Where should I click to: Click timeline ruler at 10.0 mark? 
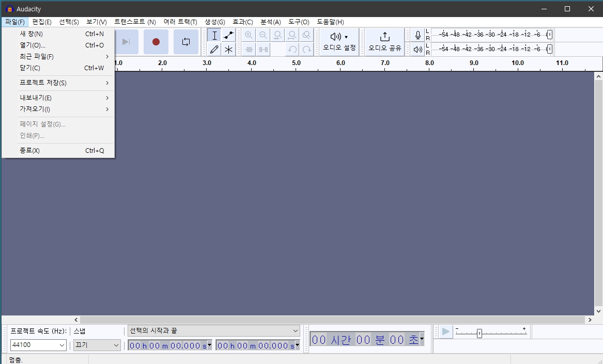[518, 63]
